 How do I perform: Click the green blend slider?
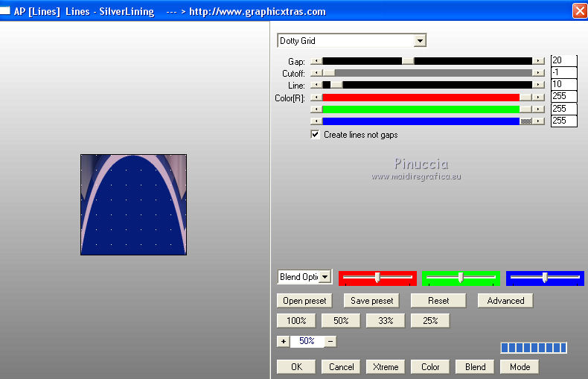461,278
